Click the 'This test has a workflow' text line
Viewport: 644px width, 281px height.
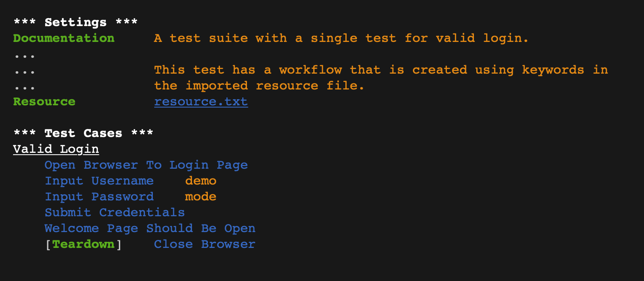[x=381, y=70]
